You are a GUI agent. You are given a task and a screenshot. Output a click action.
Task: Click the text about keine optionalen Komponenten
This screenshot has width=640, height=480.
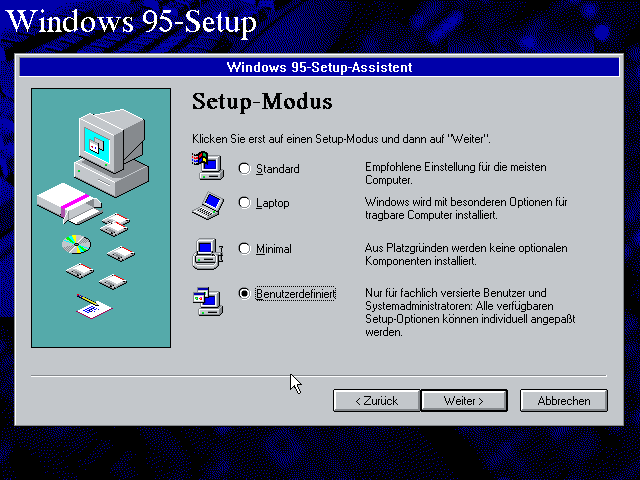(466, 254)
